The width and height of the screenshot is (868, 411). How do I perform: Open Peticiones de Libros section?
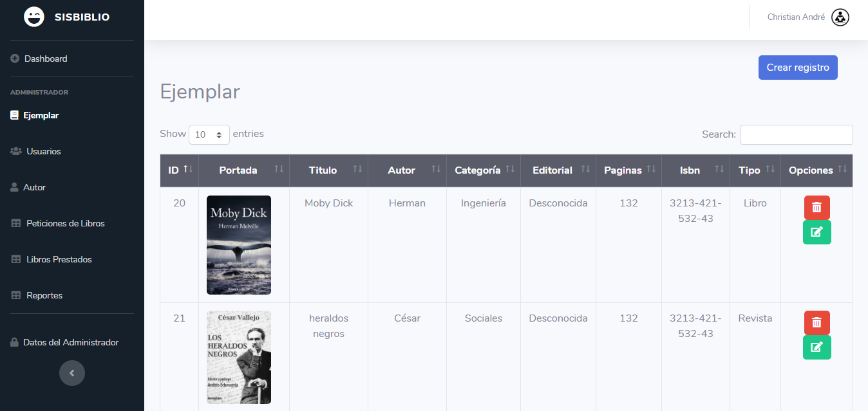(x=58, y=223)
